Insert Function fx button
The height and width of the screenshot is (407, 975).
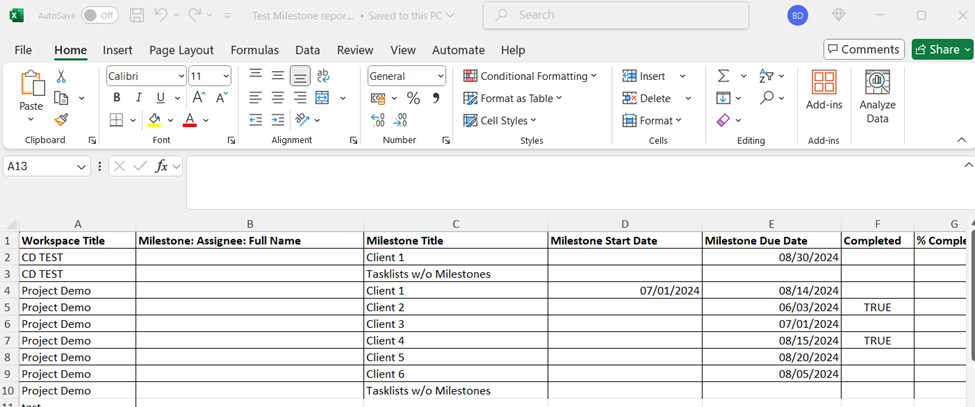pos(161,166)
